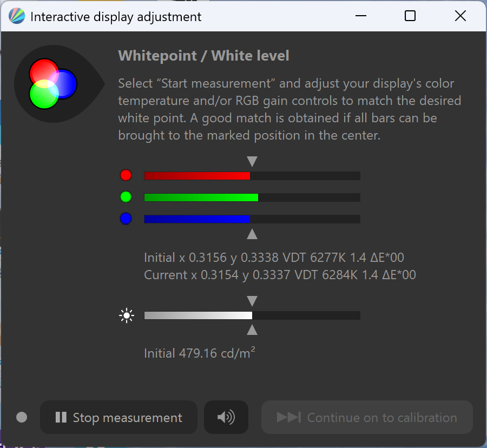Click the marker triangle below luminance bar
The image size is (487, 448).
(252, 330)
